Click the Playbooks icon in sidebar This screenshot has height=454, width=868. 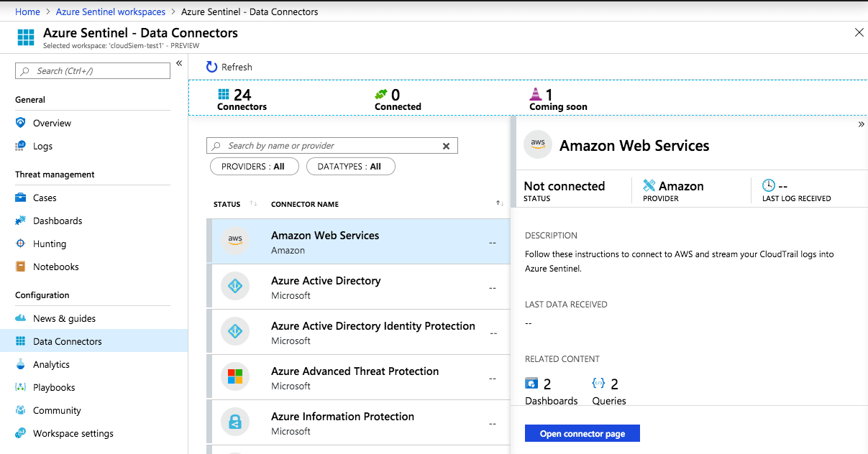[20, 387]
